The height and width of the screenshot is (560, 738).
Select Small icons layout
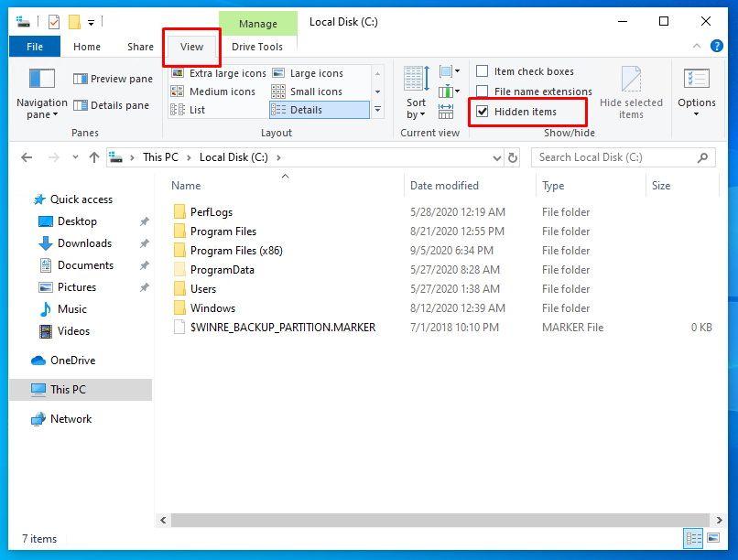307,92
